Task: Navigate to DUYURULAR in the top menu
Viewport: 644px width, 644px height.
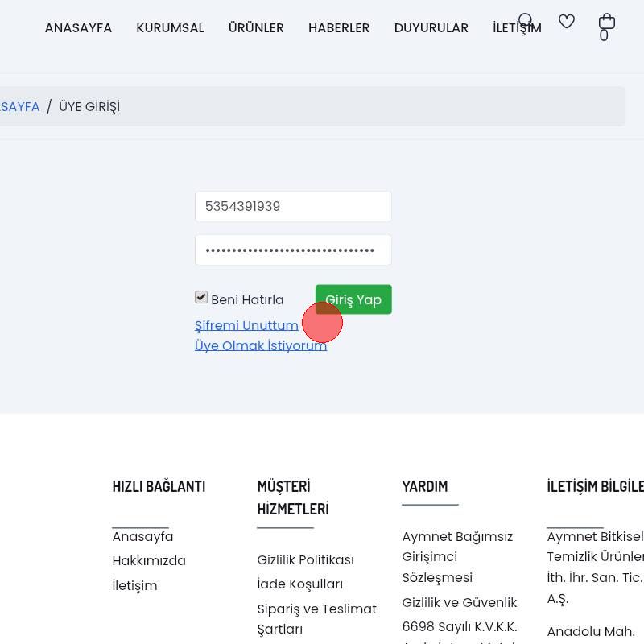Action: [x=431, y=28]
